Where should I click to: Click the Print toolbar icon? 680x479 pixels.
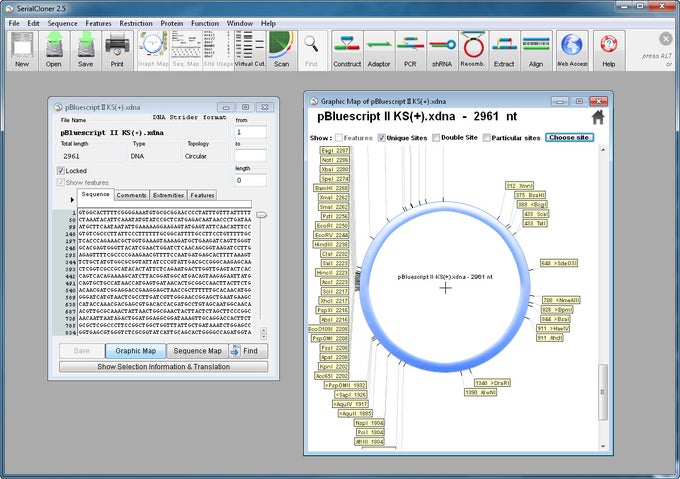117,50
